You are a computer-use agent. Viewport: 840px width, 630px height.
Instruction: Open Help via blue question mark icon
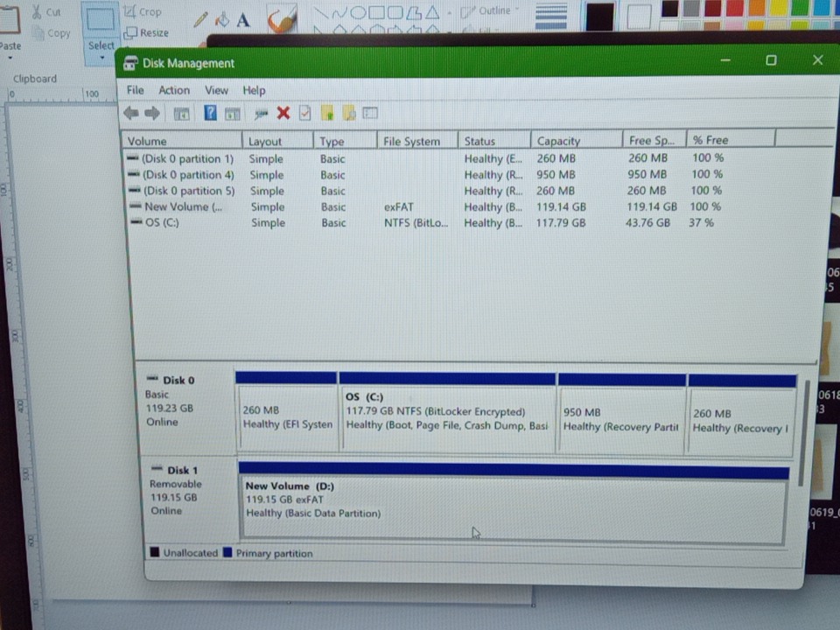click(210, 113)
